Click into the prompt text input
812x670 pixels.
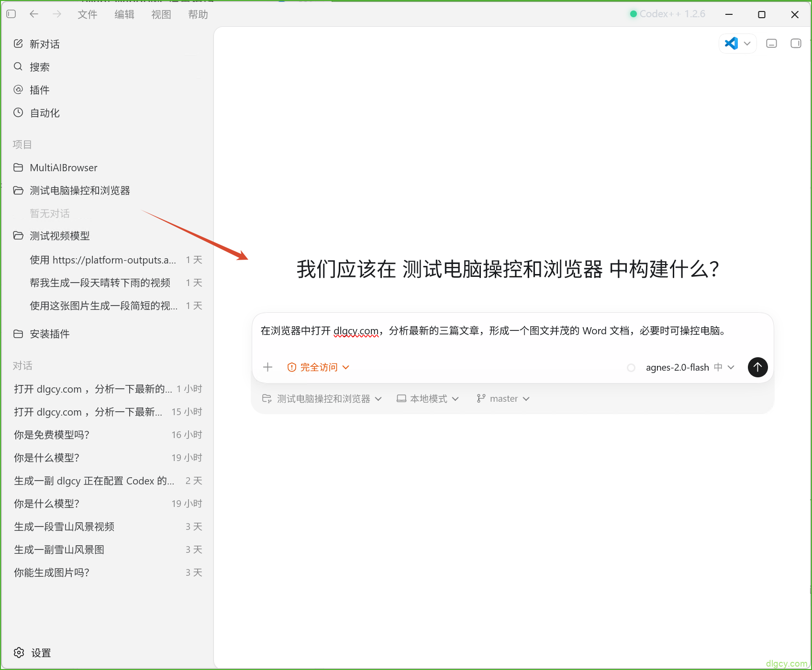coord(512,331)
